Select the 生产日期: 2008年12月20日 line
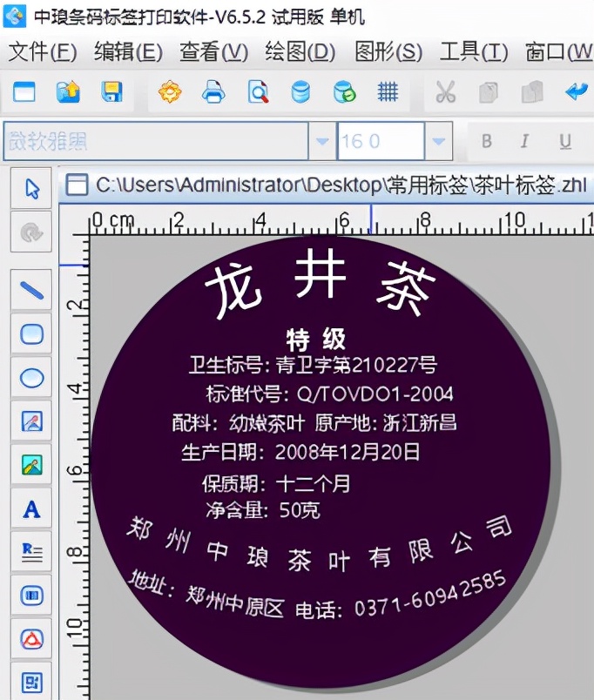 300,452
